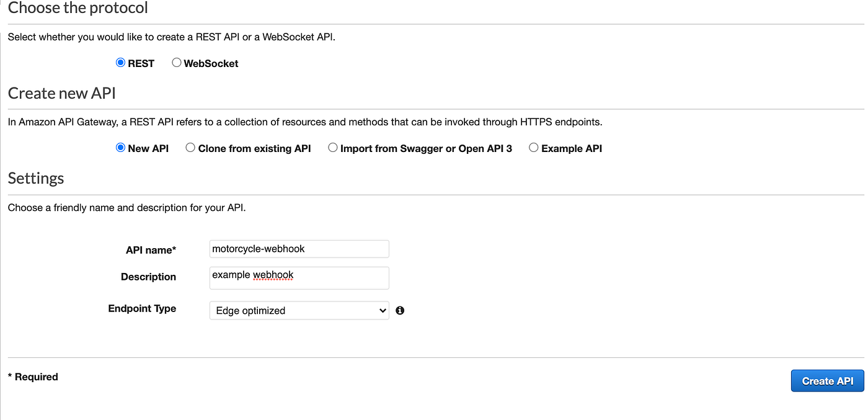Select the Description text box
The height and width of the screenshot is (420, 868).
pos(299,277)
